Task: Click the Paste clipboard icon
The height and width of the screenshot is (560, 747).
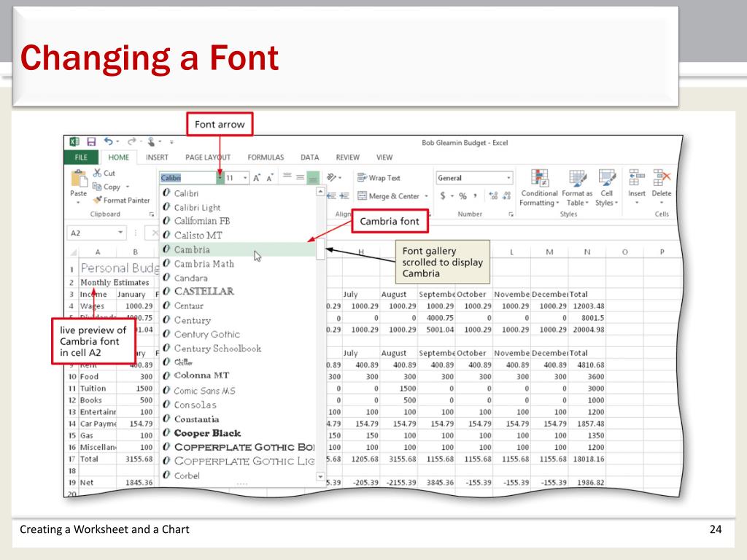Action: pyautogui.click(x=79, y=179)
